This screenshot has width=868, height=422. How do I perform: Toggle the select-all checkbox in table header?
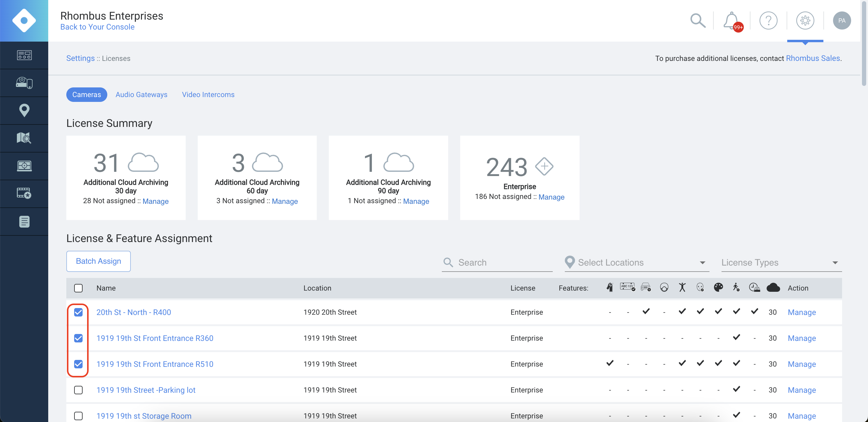(x=78, y=288)
